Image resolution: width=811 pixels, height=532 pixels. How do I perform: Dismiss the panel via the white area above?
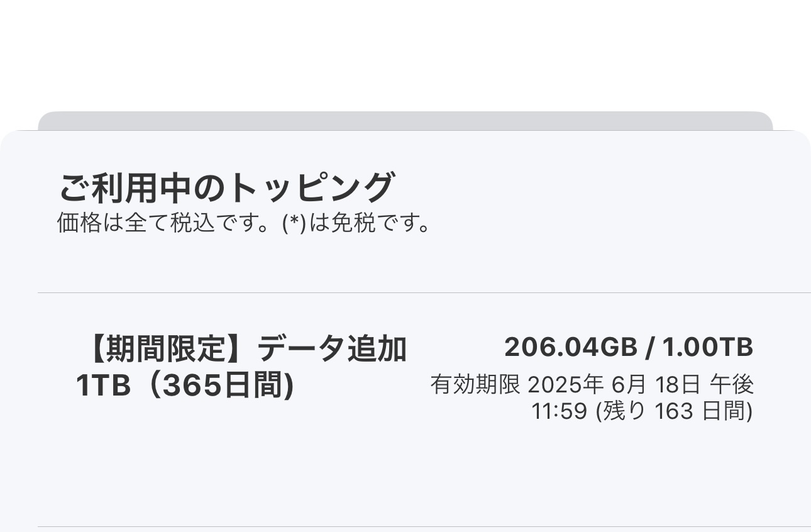(x=405, y=50)
